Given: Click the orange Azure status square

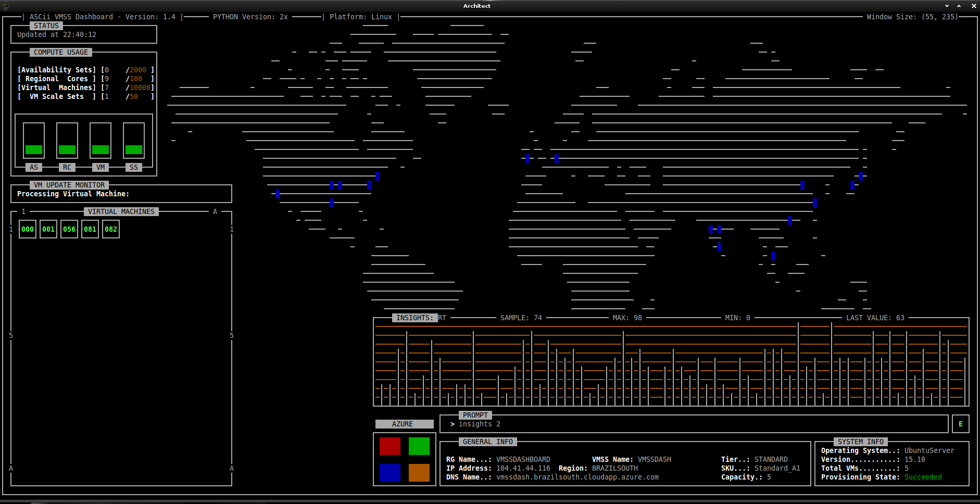Looking at the screenshot, I should point(419,473).
